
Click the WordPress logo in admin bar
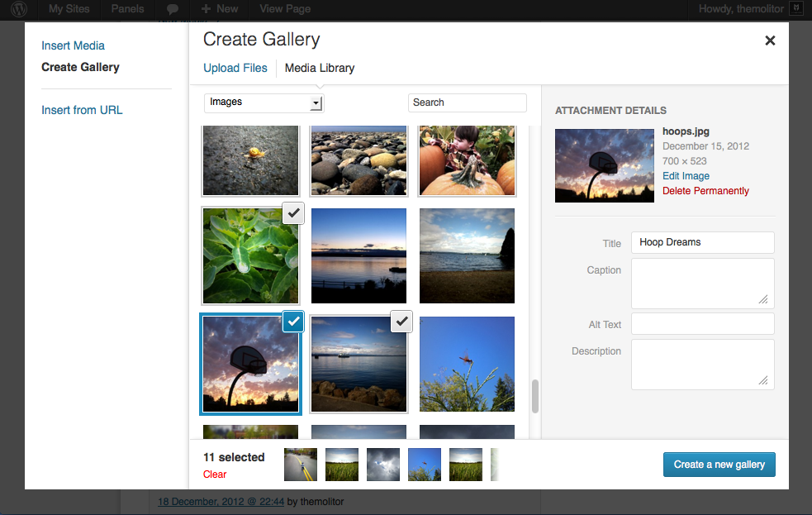pyautogui.click(x=19, y=9)
